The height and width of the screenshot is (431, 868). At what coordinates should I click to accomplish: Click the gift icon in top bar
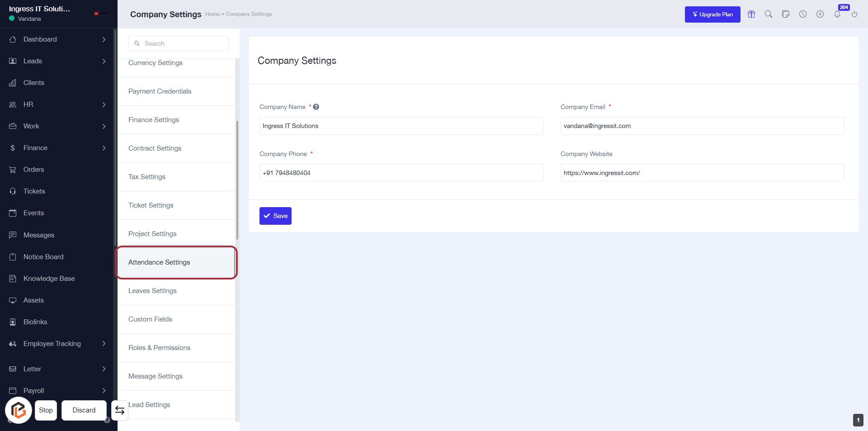click(751, 14)
